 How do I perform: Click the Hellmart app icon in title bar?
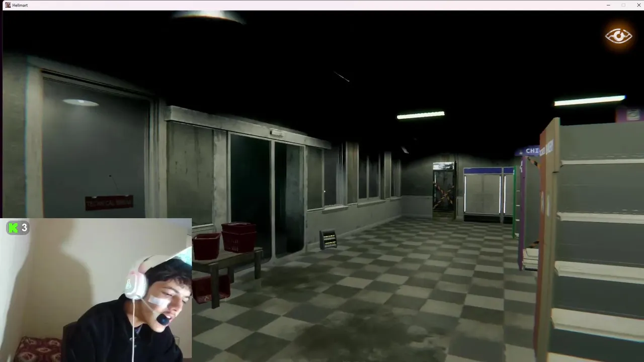[x=8, y=5]
